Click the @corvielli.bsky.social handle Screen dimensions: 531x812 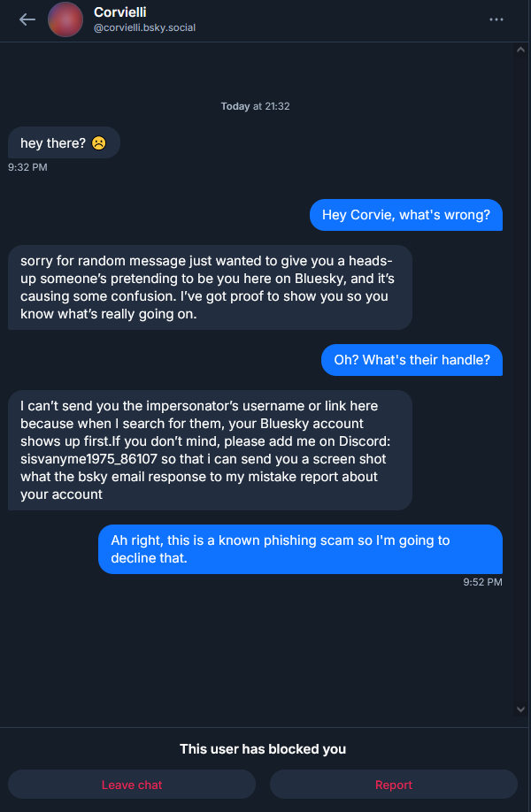[144, 27]
